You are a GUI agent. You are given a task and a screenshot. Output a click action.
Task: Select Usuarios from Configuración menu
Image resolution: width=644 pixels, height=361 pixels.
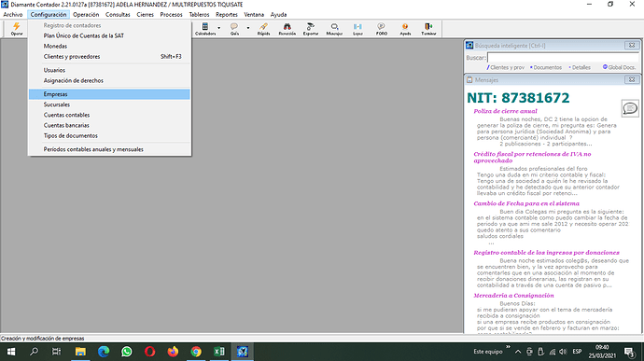(x=109, y=70)
